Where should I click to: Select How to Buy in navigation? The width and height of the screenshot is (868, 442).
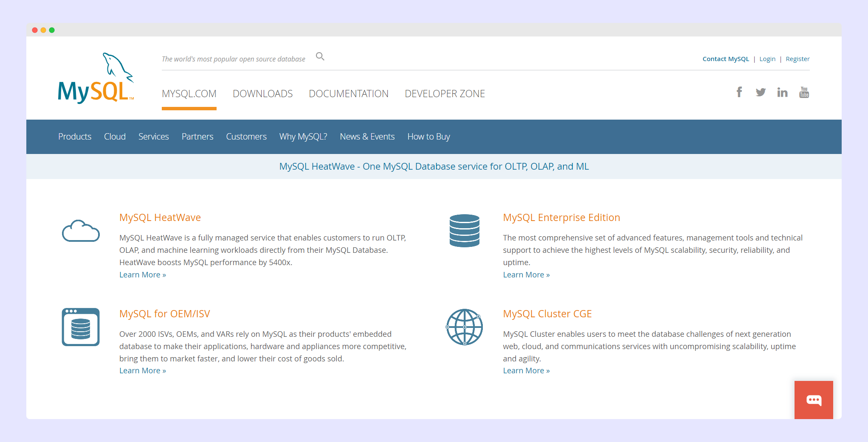tap(428, 137)
